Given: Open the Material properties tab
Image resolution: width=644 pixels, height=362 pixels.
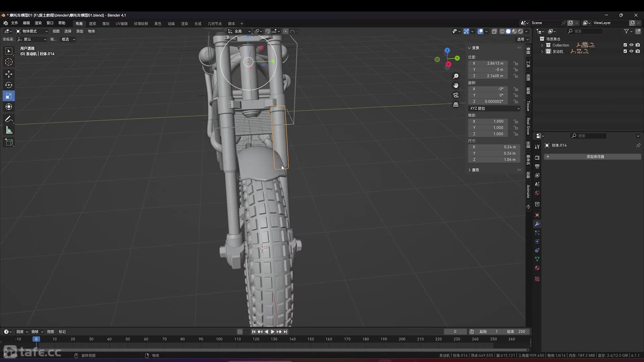Looking at the screenshot, I should (x=537, y=268).
